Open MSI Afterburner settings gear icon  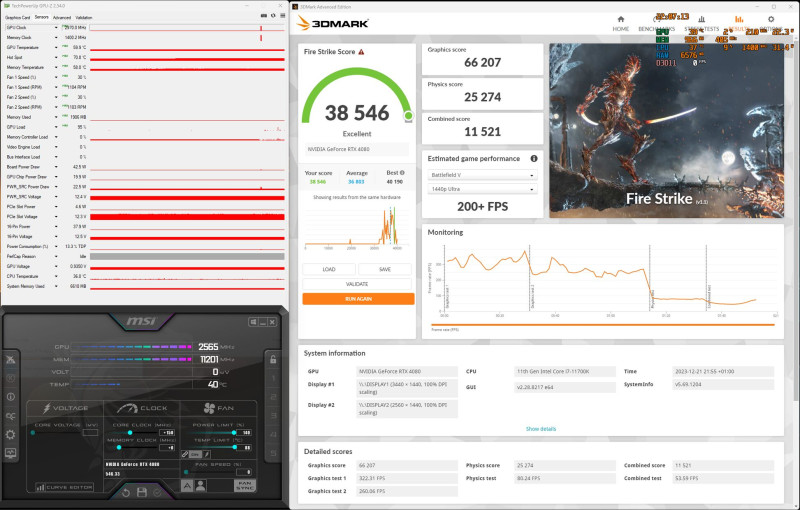pos(10,435)
